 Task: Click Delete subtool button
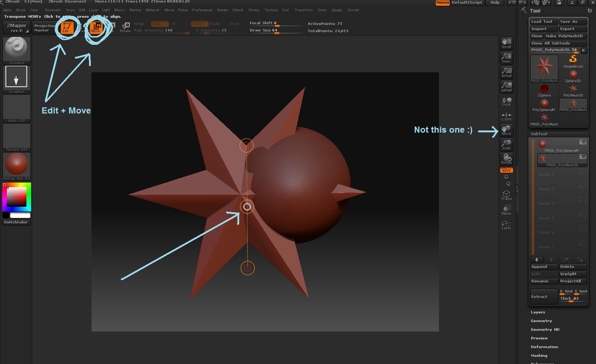(x=573, y=267)
